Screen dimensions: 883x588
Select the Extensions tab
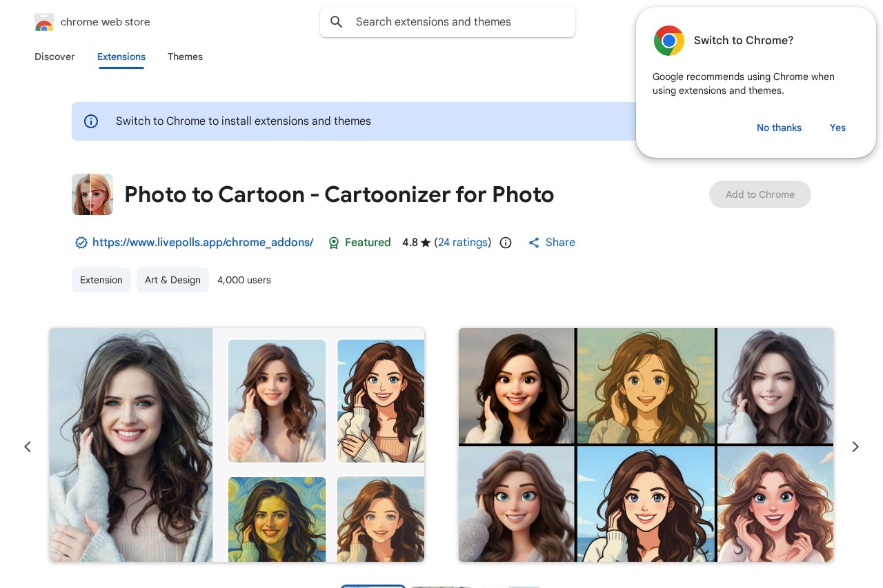(121, 57)
